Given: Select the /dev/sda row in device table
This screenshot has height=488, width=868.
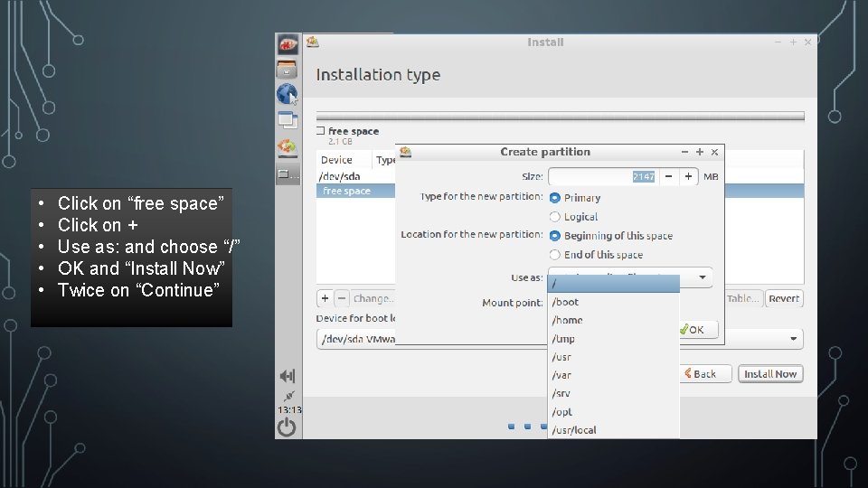Looking at the screenshot, I should click(355, 176).
